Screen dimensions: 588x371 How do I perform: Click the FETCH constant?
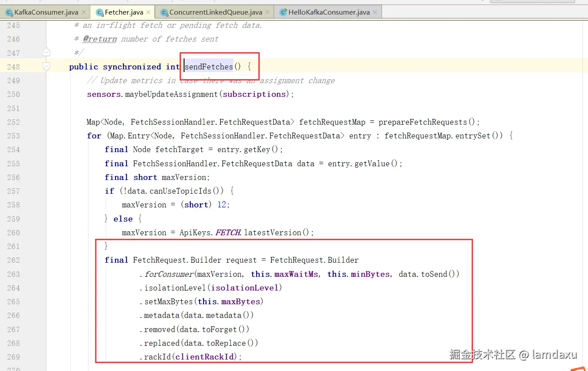228,233
